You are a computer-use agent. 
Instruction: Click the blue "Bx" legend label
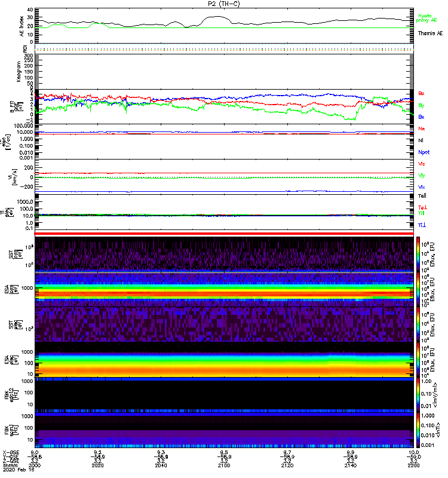[421, 117]
